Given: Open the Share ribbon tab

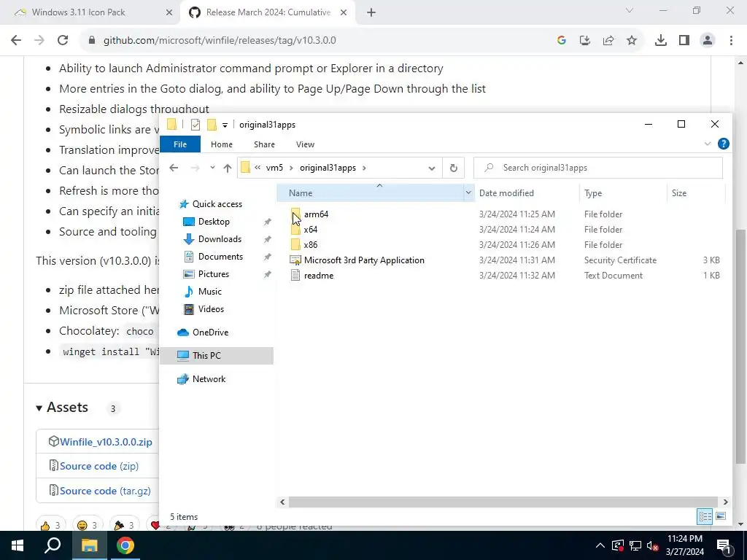Looking at the screenshot, I should point(264,144).
